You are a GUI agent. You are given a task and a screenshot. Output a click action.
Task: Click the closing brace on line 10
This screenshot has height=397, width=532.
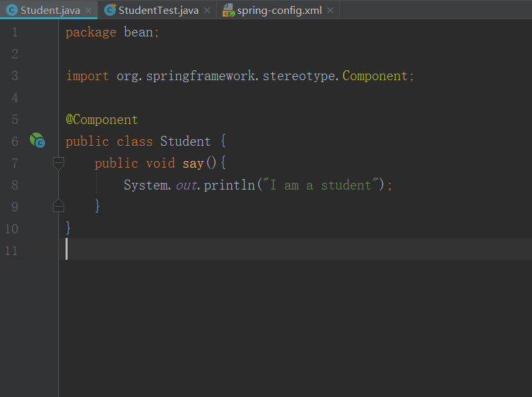point(68,227)
